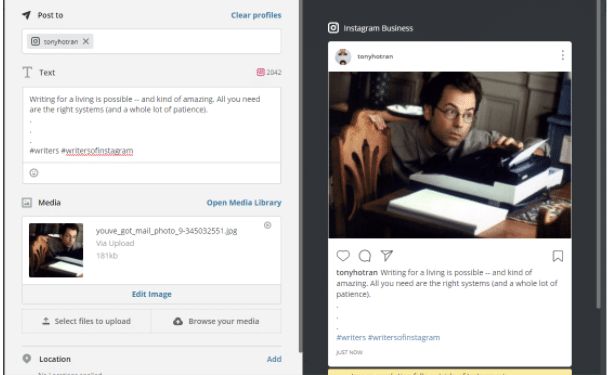Open Media Library link
Viewport: 609px width, 375px height.
[244, 203]
